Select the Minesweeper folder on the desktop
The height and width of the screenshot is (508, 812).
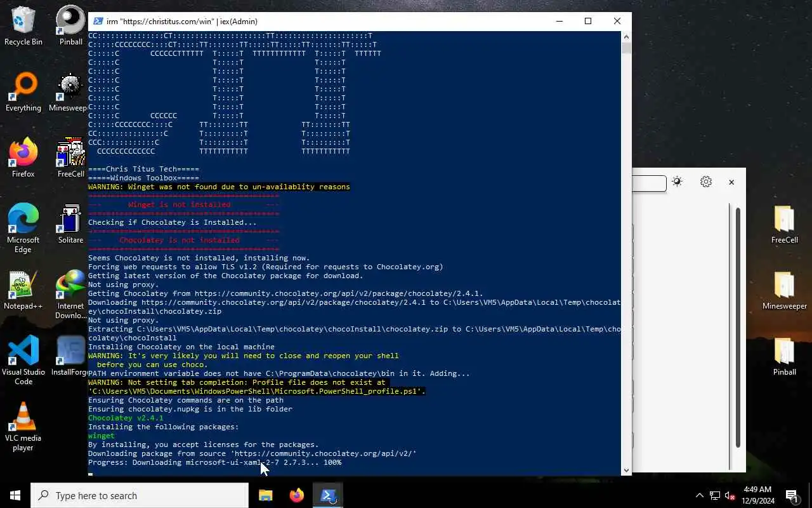(785, 290)
